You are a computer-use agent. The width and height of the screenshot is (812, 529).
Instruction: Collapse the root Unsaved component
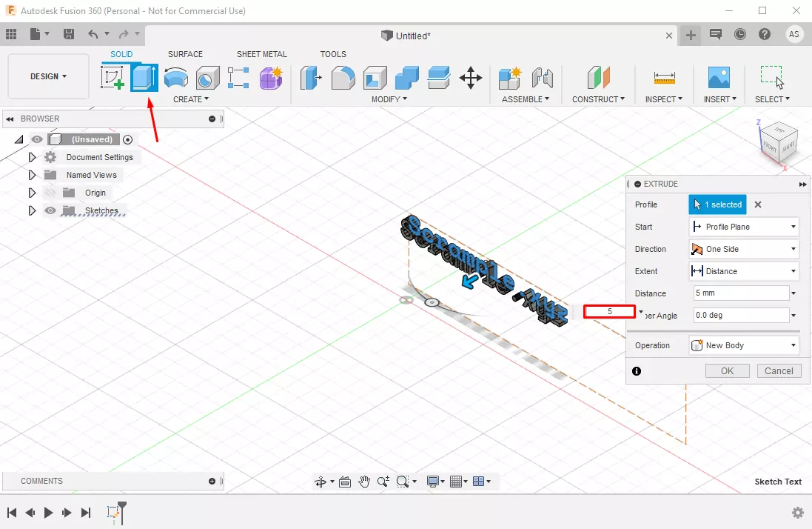pos(19,139)
